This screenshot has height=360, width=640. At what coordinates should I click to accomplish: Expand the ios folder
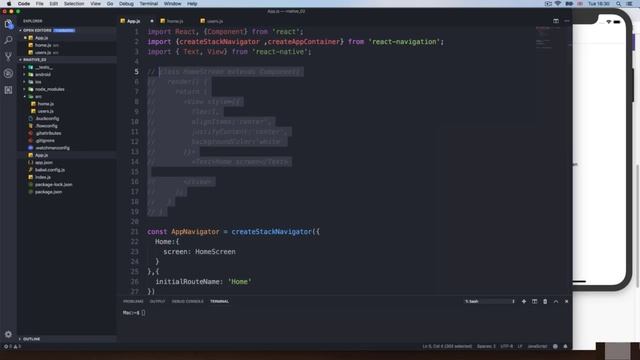click(38, 82)
